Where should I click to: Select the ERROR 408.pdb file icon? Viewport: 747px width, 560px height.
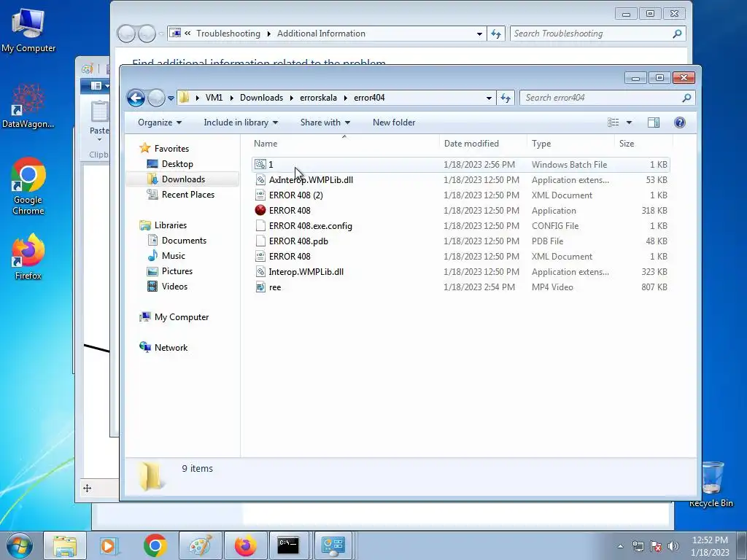click(260, 241)
